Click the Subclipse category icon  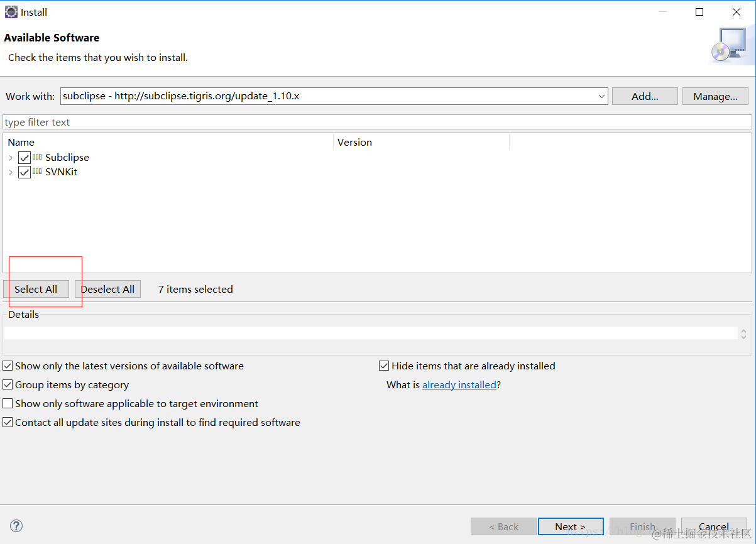tap(37, 157)
